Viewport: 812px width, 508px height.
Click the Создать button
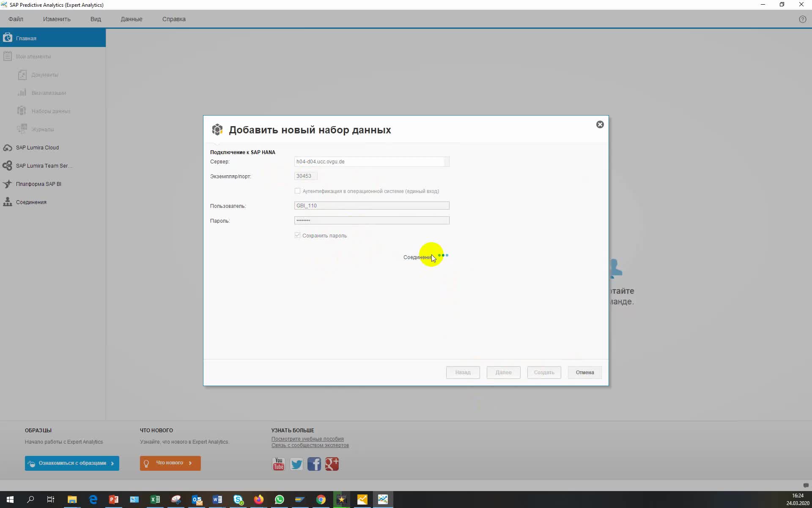pos(544,373)
